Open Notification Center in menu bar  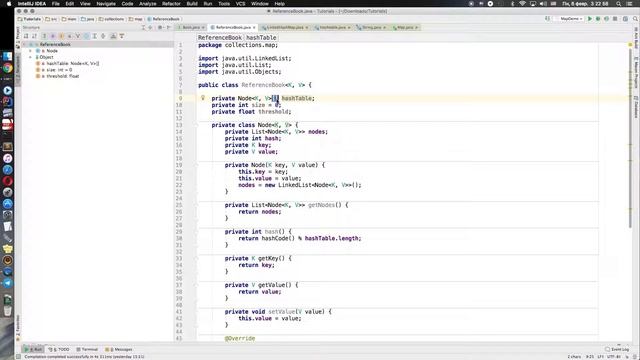tap(629, 4)
